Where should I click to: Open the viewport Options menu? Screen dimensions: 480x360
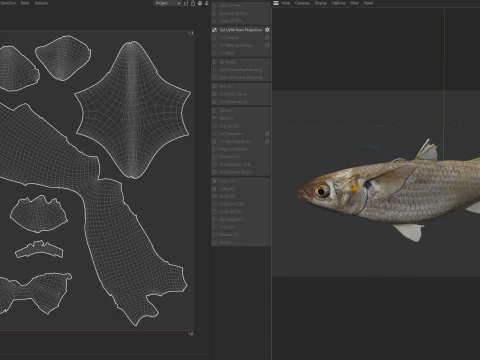point(338,3)
